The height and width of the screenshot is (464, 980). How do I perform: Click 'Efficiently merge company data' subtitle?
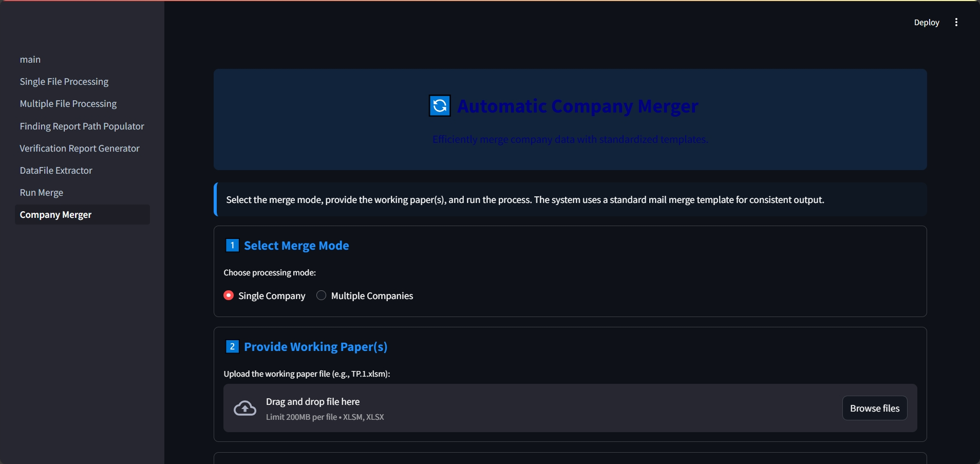point(570,139)
